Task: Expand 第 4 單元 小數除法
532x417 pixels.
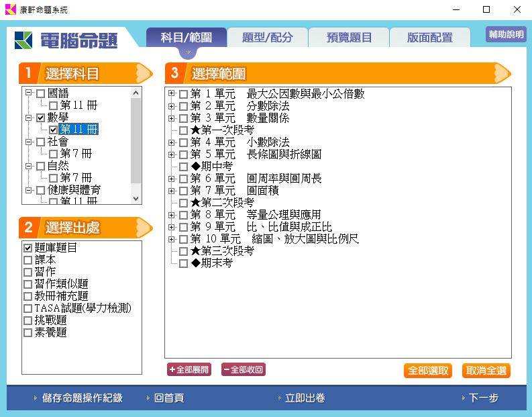Action: pyautogui.click(x=171, y=142)
